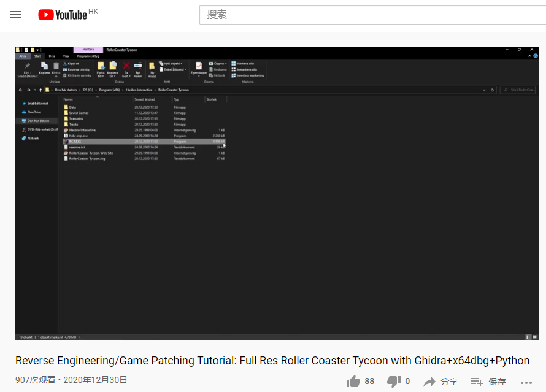Go to the YouTube home logo

(63, 15)
